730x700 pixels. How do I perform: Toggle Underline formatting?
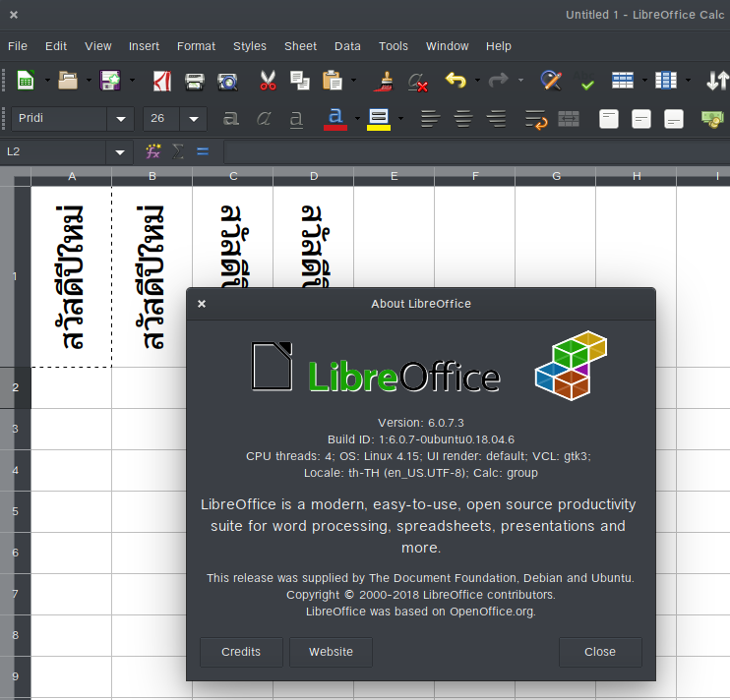click(x=296, y=119)
